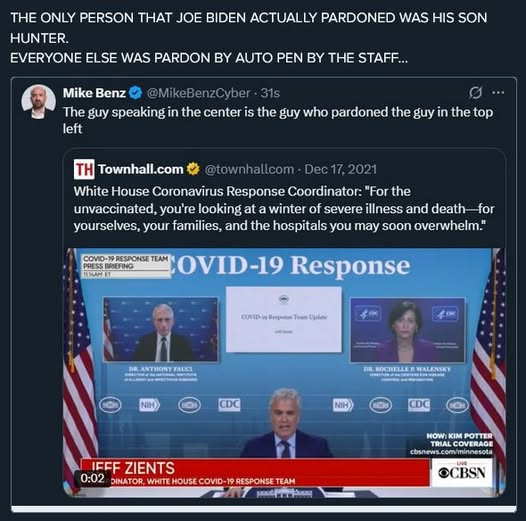Open the @townhallcom handle link

pyautogui.click(x=249, y=169)
